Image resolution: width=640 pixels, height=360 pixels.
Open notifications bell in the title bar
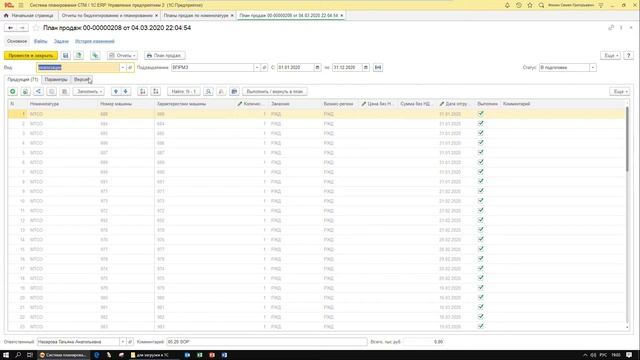(507, 5)
